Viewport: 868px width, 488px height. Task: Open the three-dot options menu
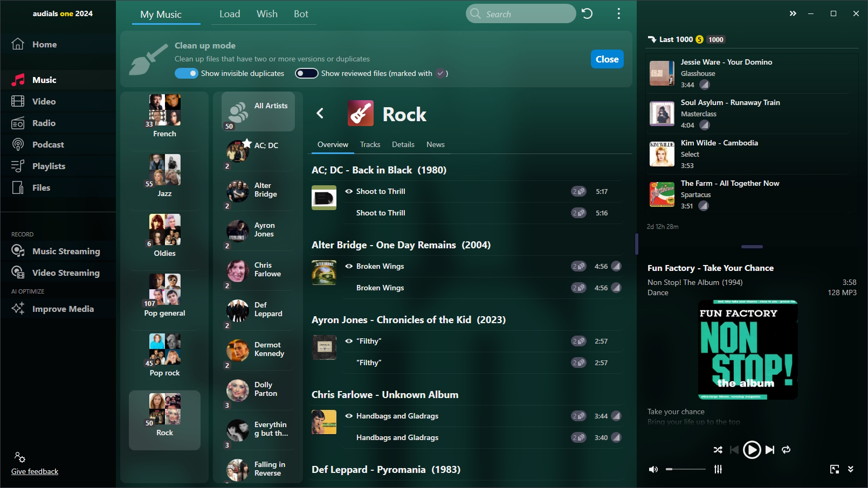[x=618, y=14]
